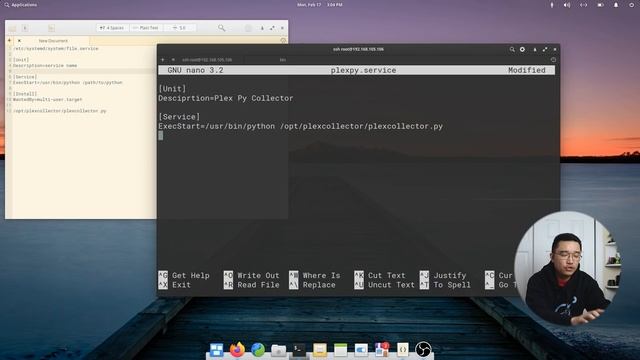Open the session power indicator
This screenshot has width=640, height=360.
pos(632,5)
